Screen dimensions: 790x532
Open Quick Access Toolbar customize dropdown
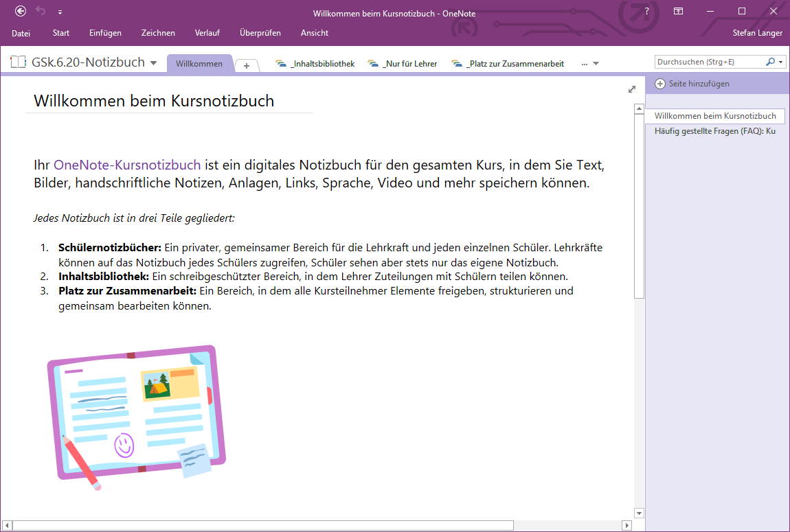pyautogui.click(x=60, y=12)
